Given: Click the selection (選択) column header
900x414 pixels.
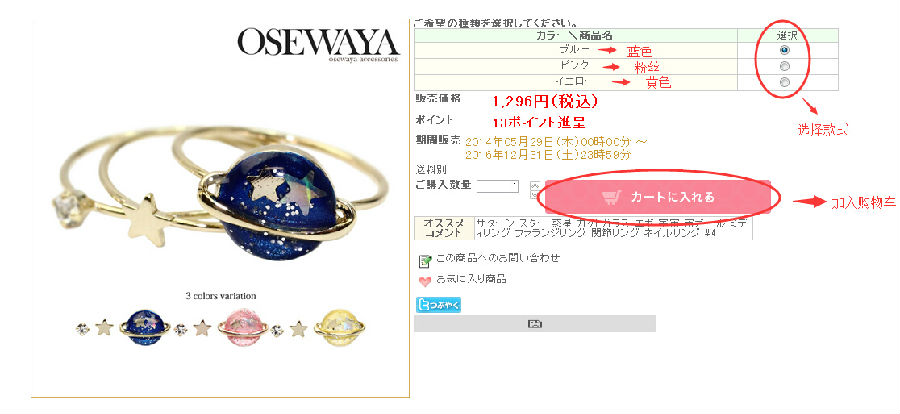Looking at the screenshot, I should (x=786, y=36).
